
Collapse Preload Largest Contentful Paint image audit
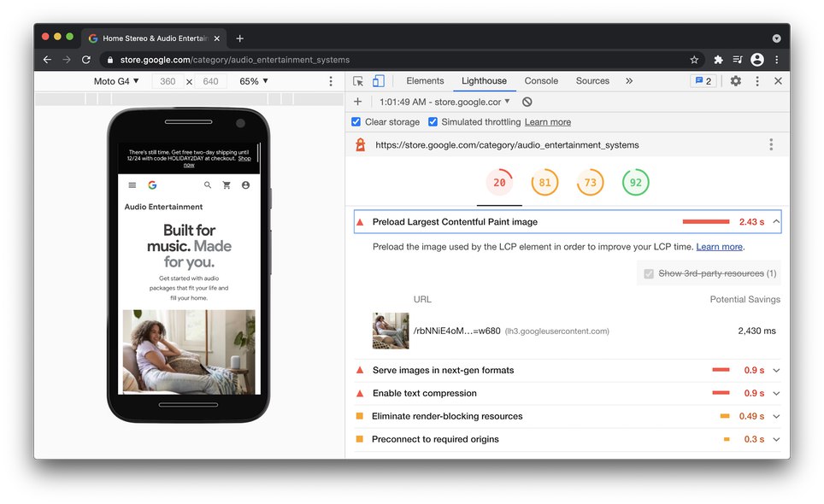click(x=568, y=221)
